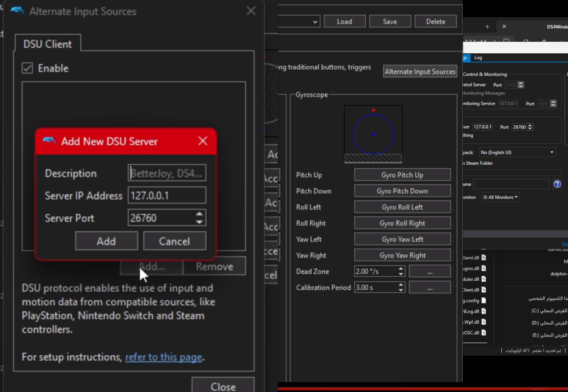The image size is (568, 392).
Task: Click the Server IP Address field
Action: pos(167,196)
